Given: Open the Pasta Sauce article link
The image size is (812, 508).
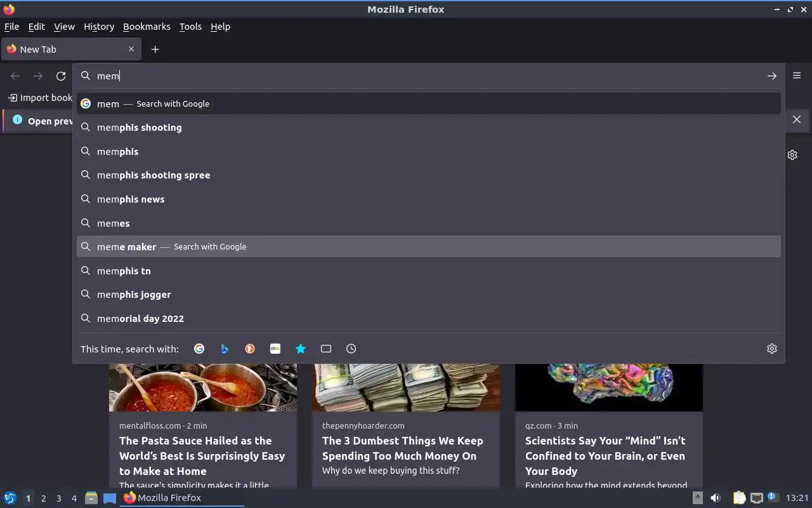Looking at the screenshot, I should 202,456.
